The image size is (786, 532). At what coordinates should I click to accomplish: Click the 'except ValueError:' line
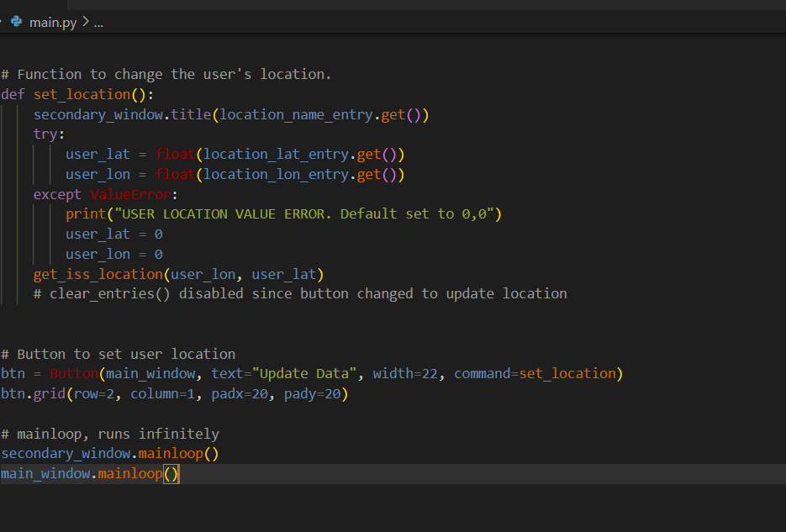click(x=106, y=194)
